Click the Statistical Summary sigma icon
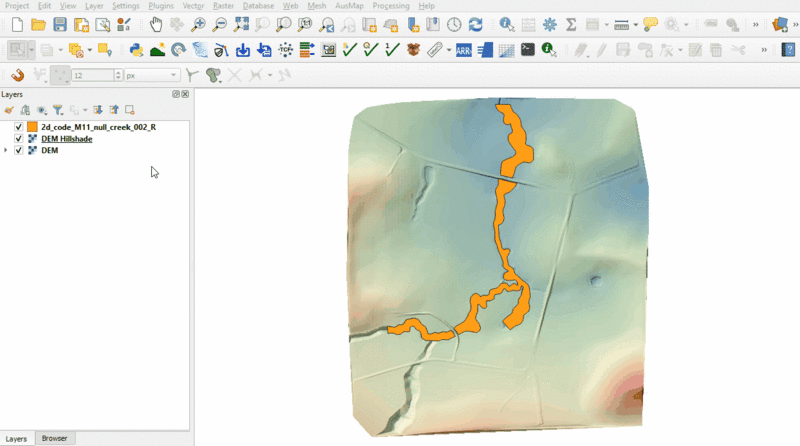The width and height of the screenshot is (800, 446). [x=571, y=24]
